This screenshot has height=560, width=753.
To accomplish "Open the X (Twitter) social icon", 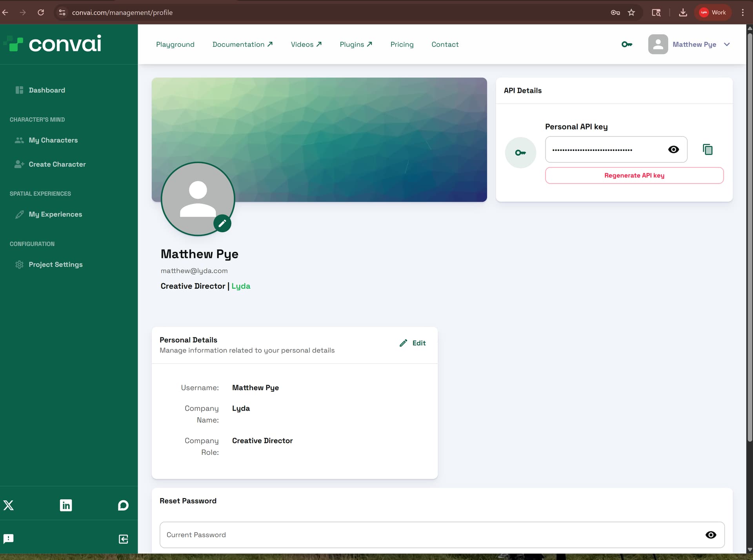I will click(9, 505).
